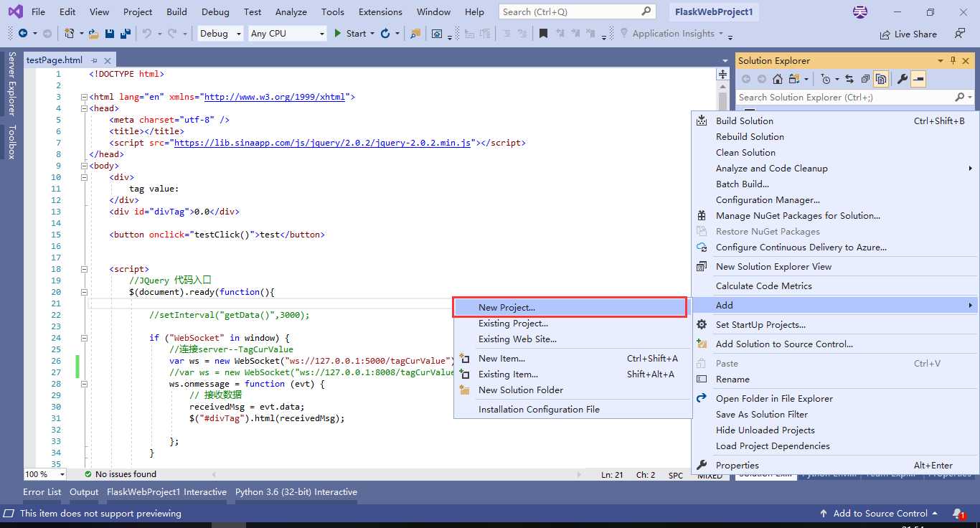Open Find in Files toolbar icon
The width and height of the screenshot is (980, 528).
pos(415,34)
